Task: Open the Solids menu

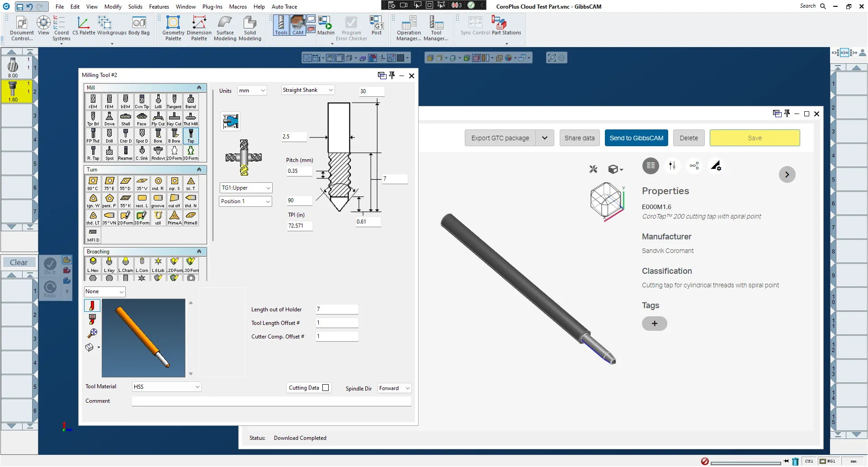Action: (135, 6)
